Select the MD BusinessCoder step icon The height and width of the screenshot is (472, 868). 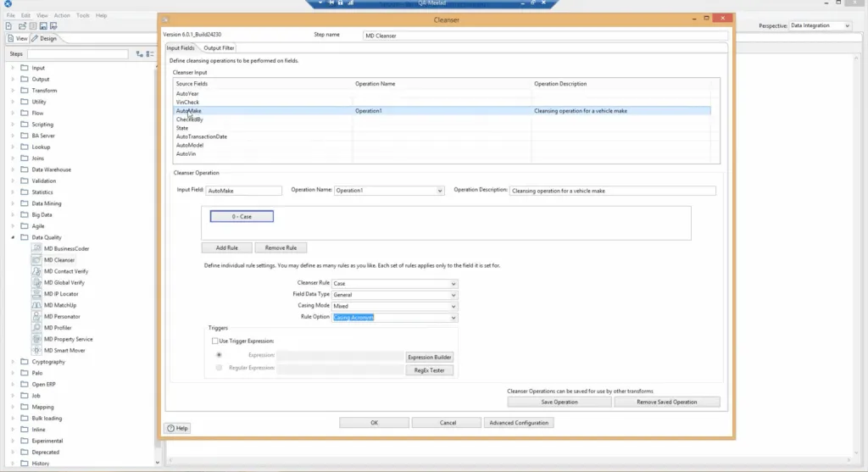pyautogui.click(x=36, y=248)
